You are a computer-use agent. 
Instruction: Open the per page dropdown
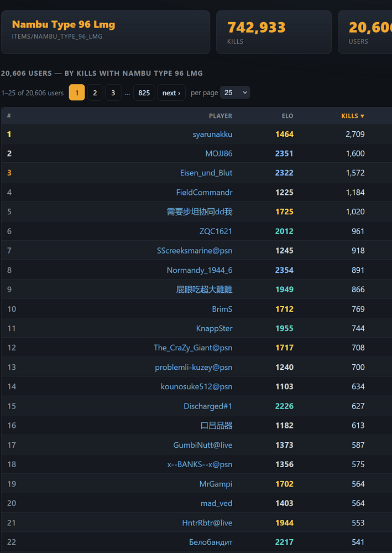click(x=235, y=92)
